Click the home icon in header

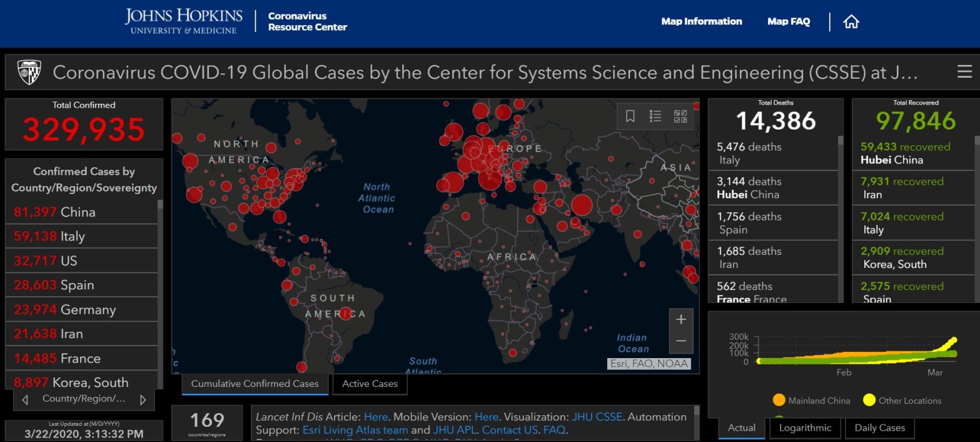[851, 22]
